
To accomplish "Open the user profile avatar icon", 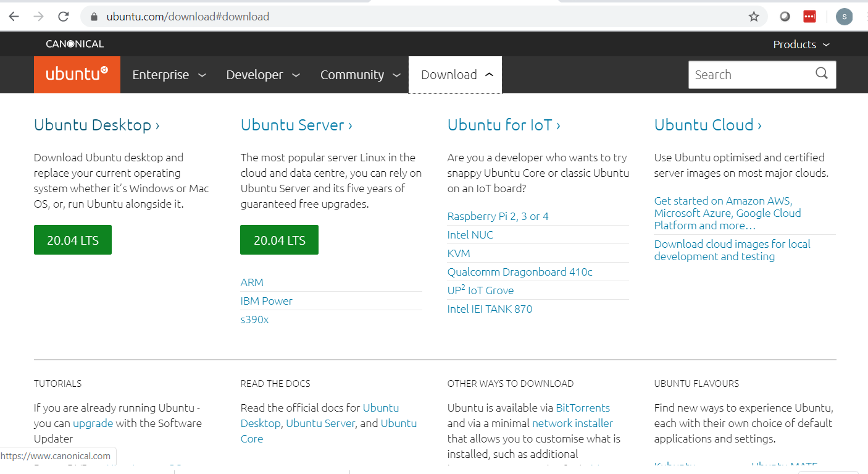I will point(844,17).
